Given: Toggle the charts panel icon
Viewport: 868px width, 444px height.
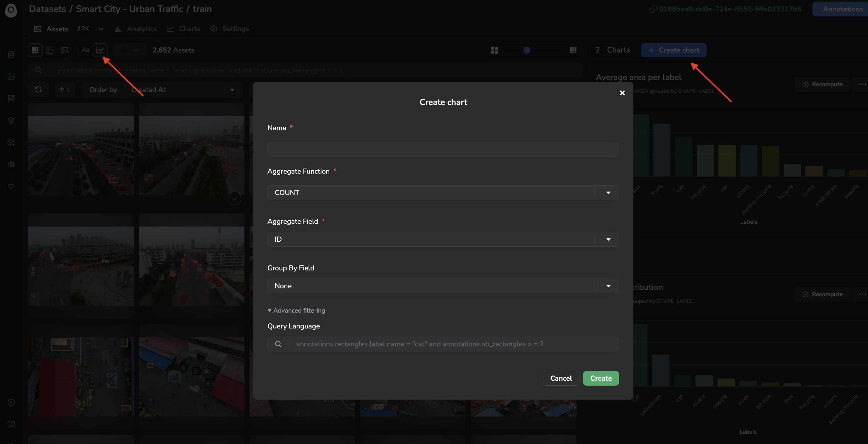Looking at the screenshot, I should [x=100, y=50].
